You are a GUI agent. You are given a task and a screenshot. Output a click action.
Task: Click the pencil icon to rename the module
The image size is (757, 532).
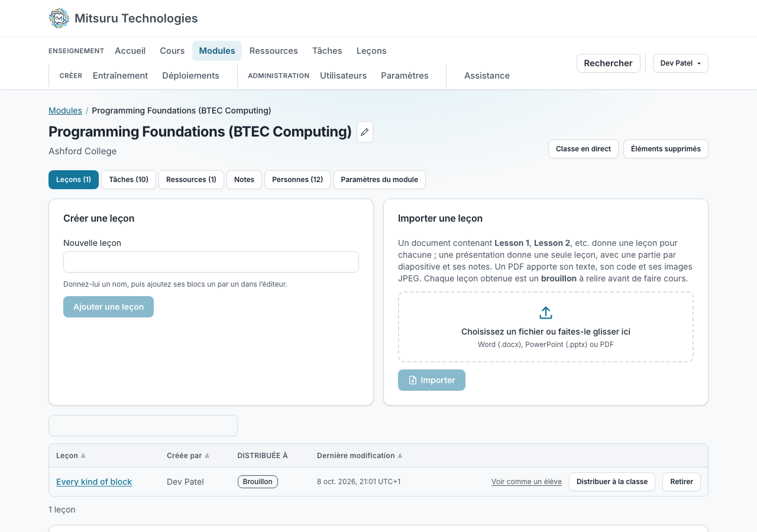[x=365, y=132]
